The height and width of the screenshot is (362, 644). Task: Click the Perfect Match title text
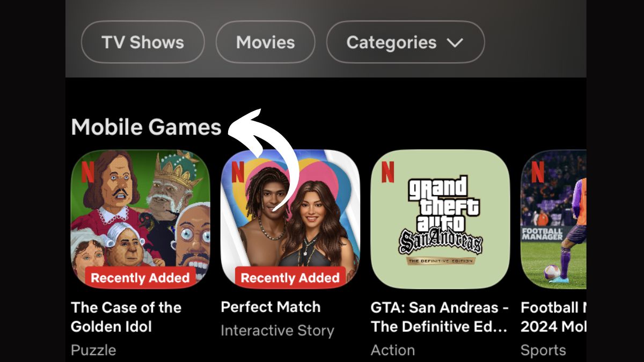point(270,307)
